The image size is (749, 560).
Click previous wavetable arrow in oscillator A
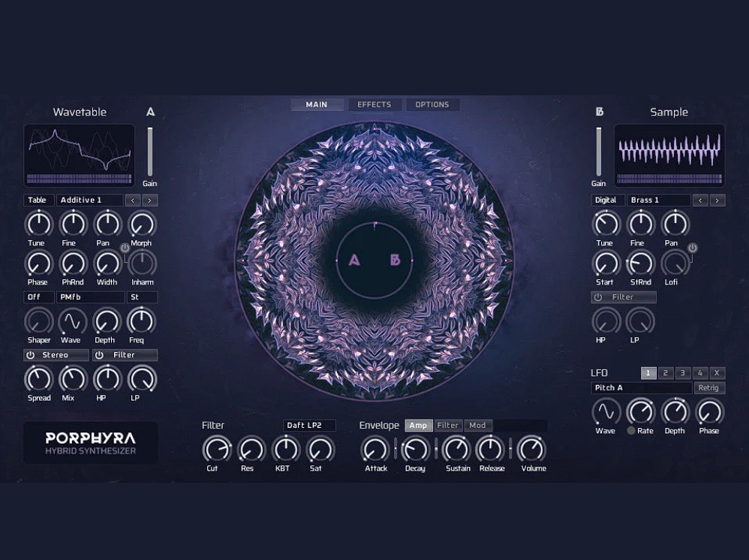point(133,200)
